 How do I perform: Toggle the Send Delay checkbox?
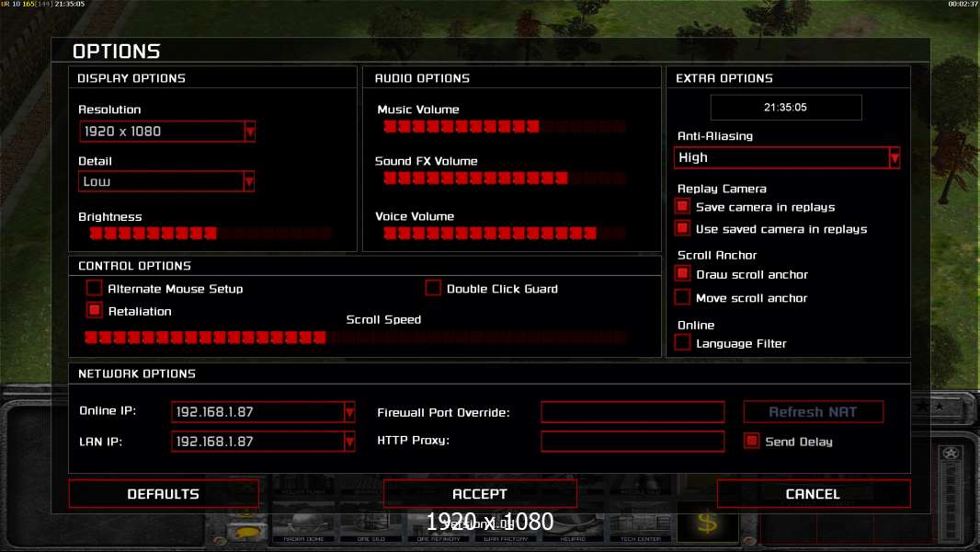[x=752, y=441]
